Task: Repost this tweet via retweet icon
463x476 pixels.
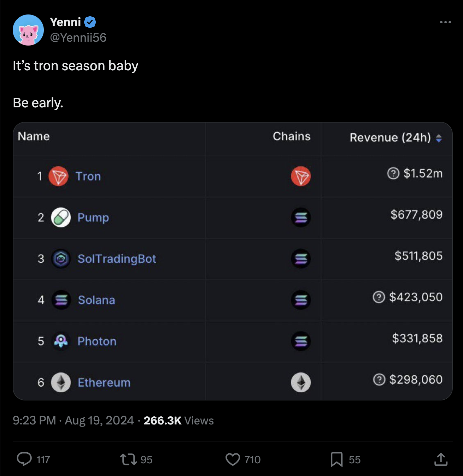Action: [x=128, y=459]
